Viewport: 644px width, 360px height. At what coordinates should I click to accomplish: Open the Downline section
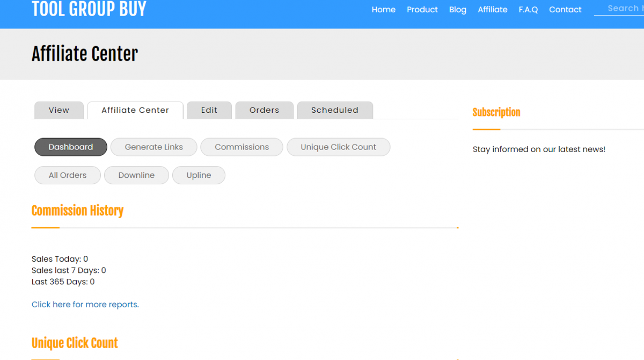pos(136,175)
